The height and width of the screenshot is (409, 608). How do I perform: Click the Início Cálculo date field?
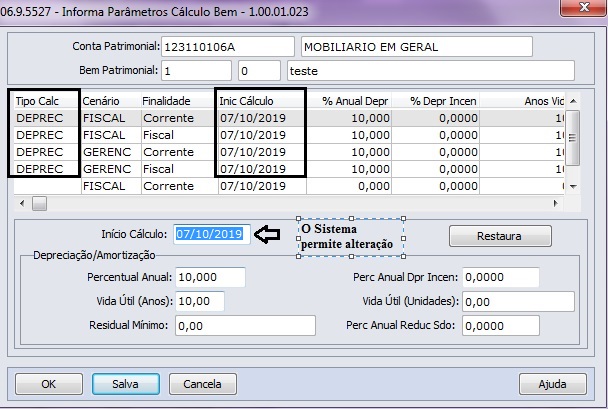(x=212, y=234)
